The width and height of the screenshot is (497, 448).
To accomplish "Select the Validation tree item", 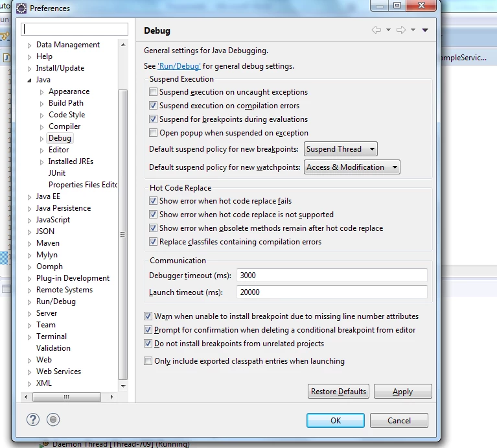I will (53, 348).
